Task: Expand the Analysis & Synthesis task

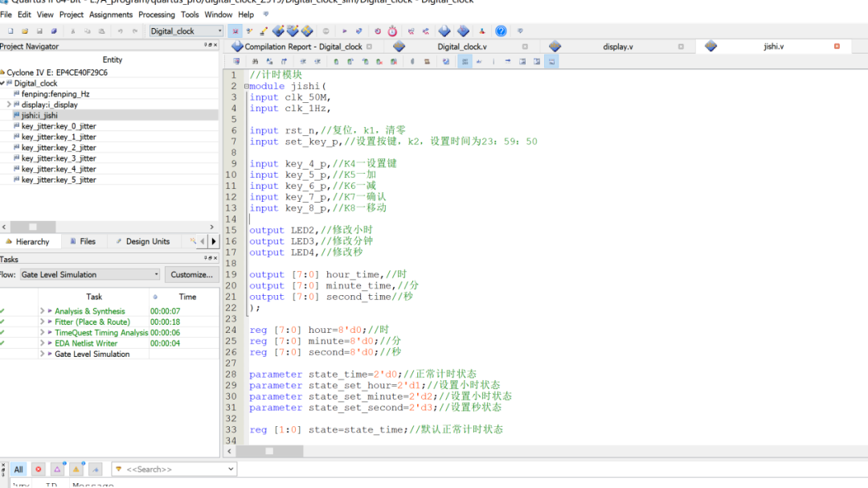Action: (42, 311)
